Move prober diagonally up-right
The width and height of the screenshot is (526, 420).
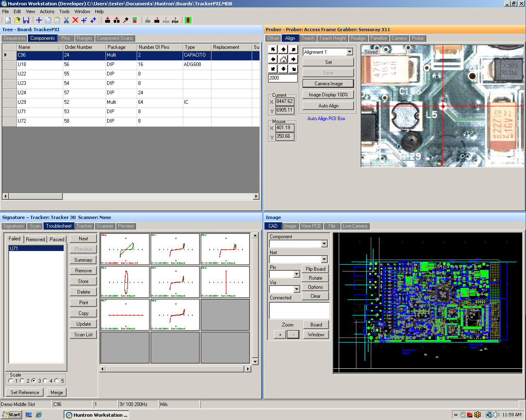coord(293,49)
